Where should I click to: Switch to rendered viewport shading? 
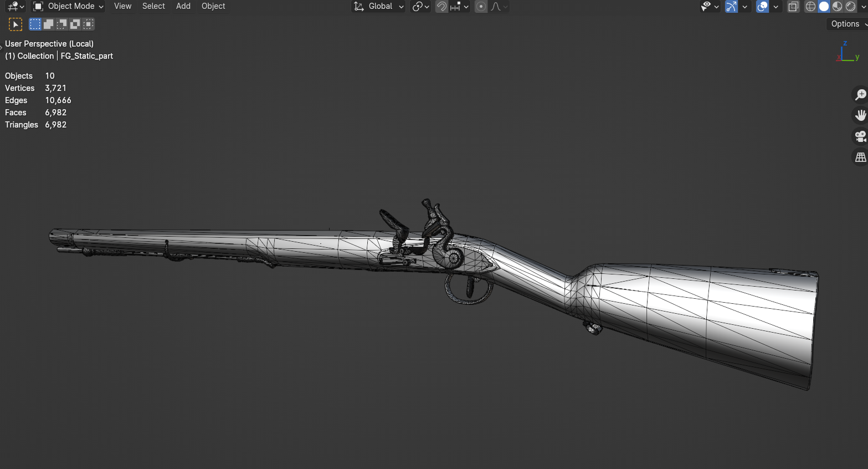850,7
